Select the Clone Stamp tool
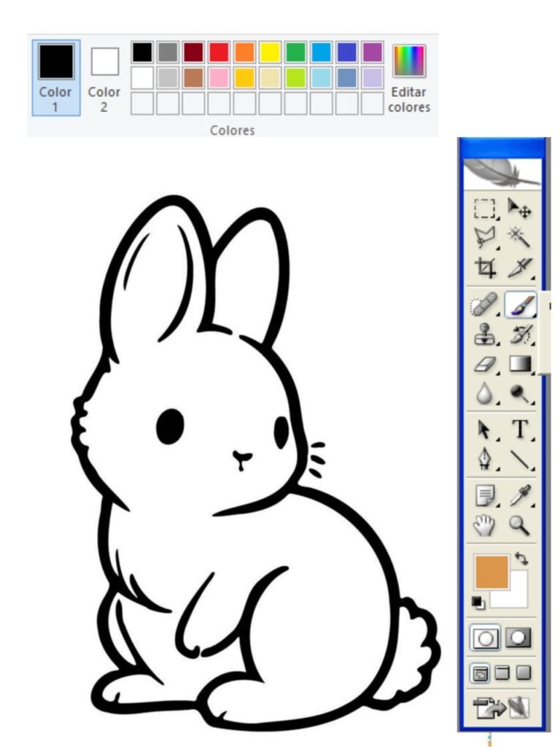Image resolution: width=560 pixels, height=747 pixels. pos(485,334)
